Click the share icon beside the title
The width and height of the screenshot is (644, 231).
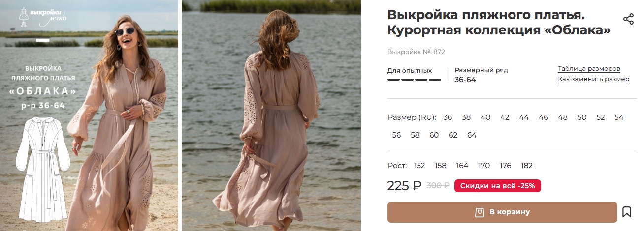[x=628, y=19]
